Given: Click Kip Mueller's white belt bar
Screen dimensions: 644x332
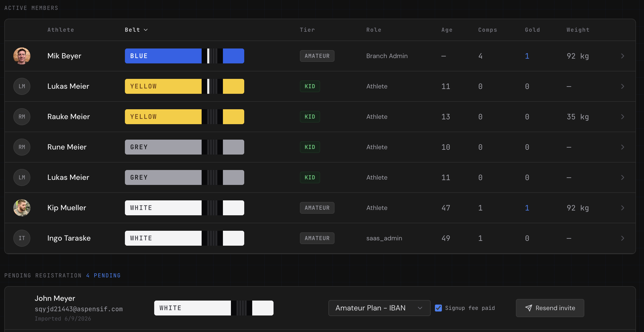Looking at the screenshot, I should (185, 208).
